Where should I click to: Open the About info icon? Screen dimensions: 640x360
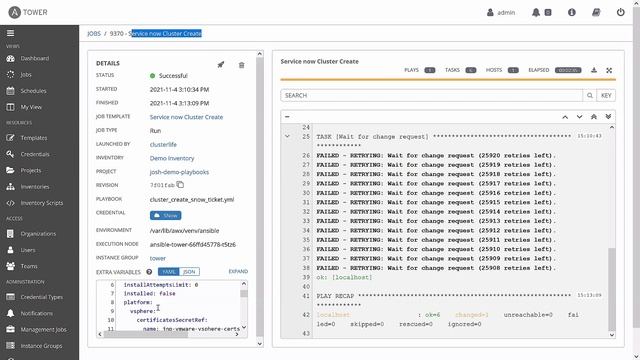572,13
